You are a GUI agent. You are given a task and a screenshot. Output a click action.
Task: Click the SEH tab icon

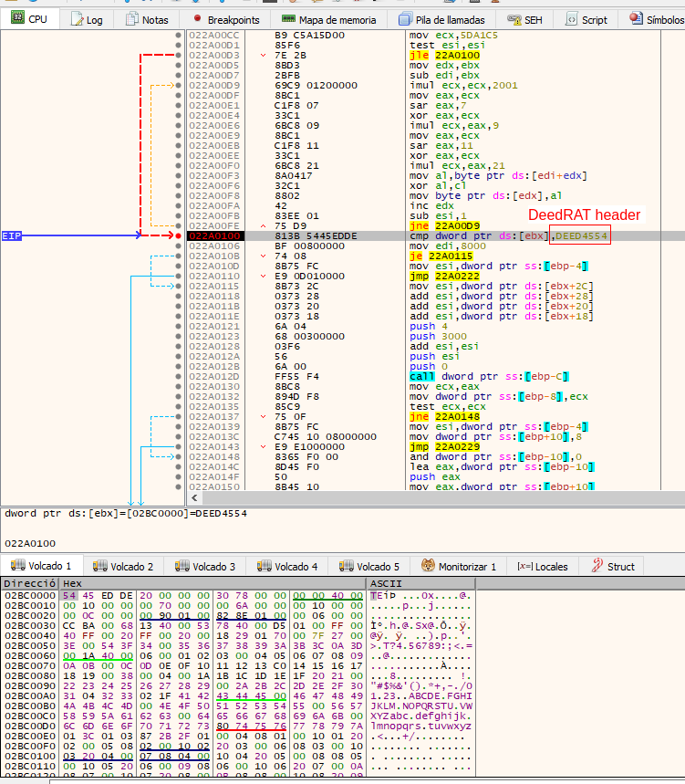coord(514,19)
